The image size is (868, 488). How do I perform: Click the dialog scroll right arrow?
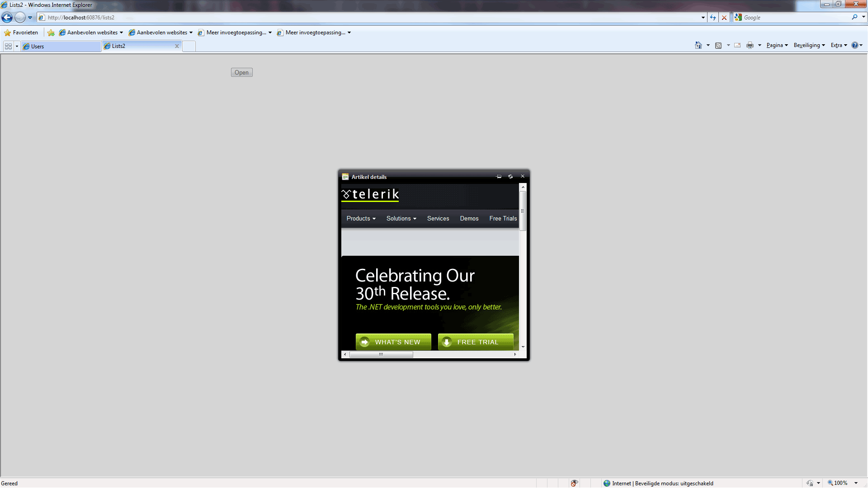(x=515, y=355)
